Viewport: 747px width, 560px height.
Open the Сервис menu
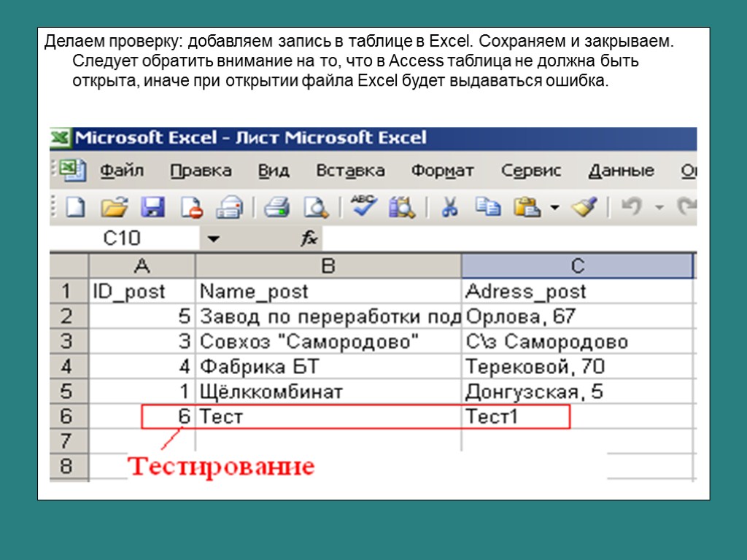click(x=531, y=171)
